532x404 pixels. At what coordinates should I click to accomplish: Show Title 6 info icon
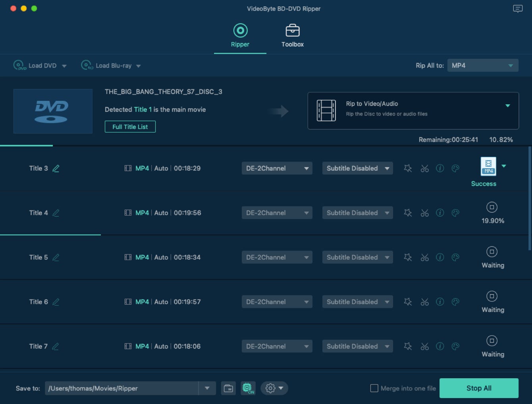[440, 302]
